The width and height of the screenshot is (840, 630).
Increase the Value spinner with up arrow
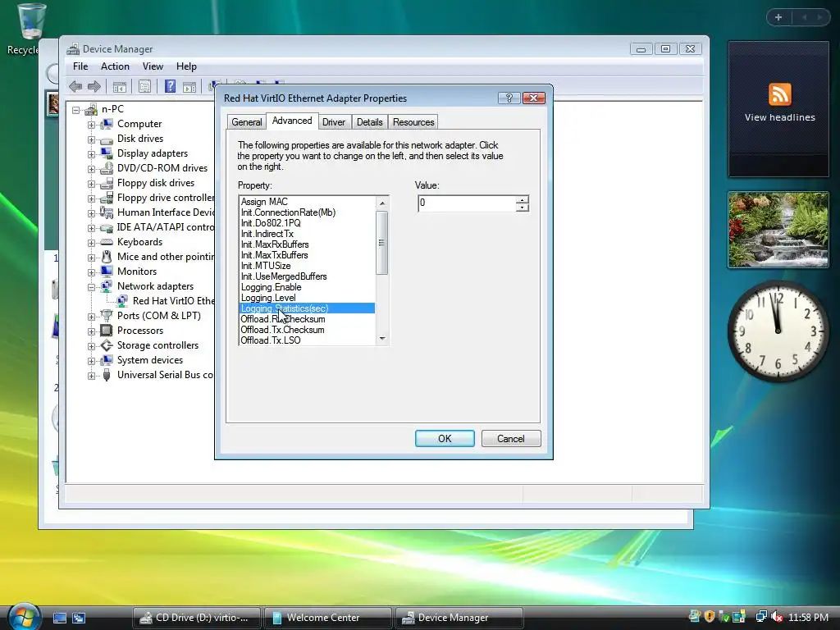[523, 199]
